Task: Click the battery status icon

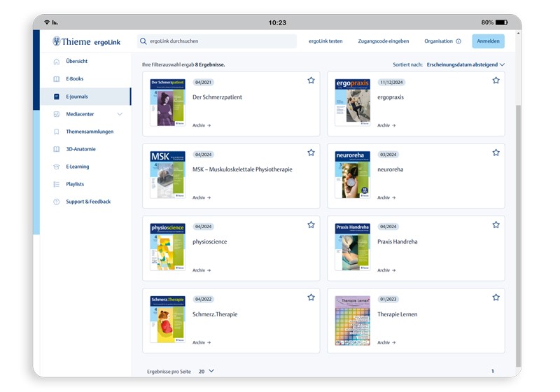Action: point(501,22)
